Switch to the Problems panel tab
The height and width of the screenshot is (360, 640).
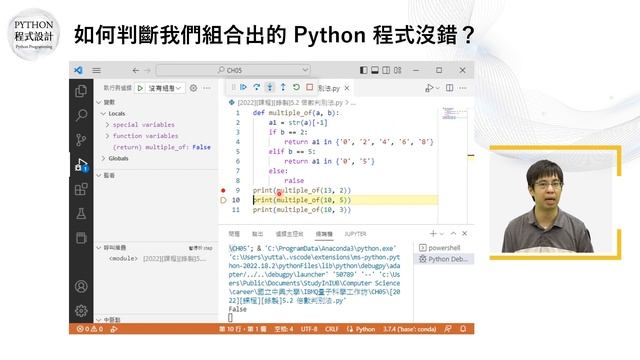(234, 234)
